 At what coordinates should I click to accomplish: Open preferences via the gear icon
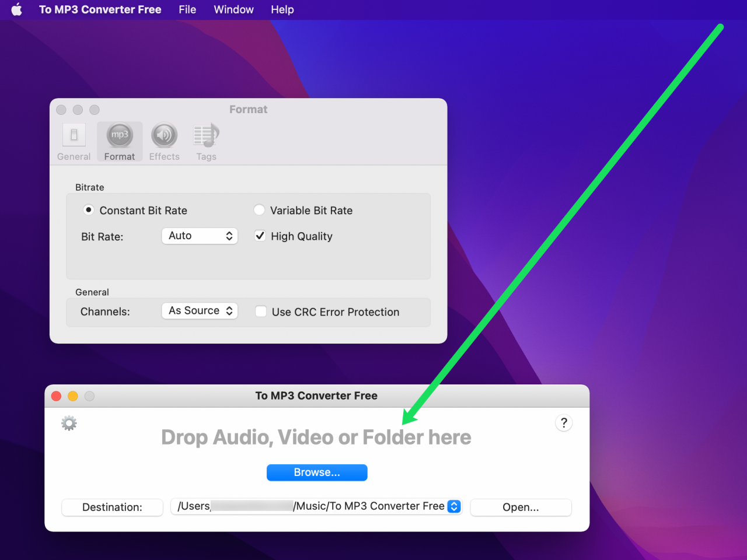(x=68, y=423)
